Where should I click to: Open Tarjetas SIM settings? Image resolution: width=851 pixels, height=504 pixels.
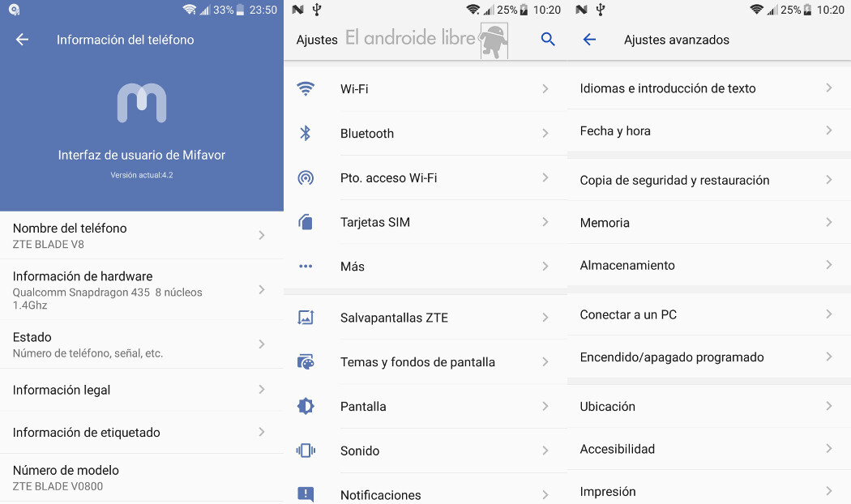(425, 223)
